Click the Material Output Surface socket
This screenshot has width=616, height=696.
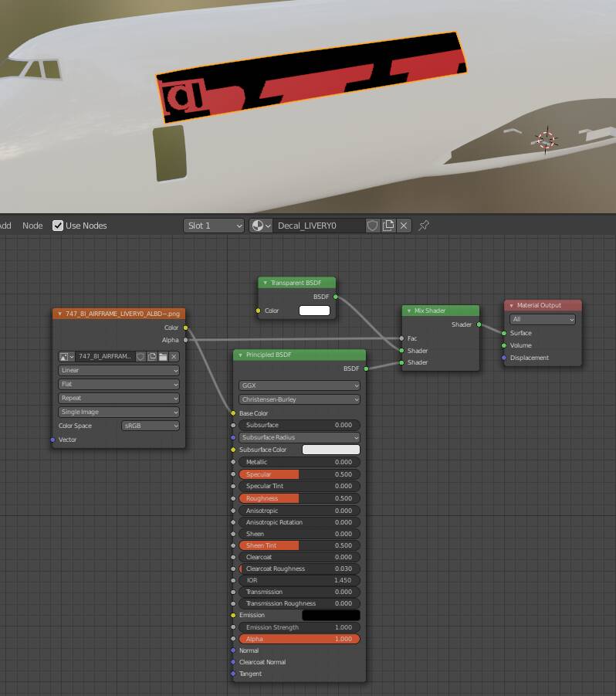[504, 333]
